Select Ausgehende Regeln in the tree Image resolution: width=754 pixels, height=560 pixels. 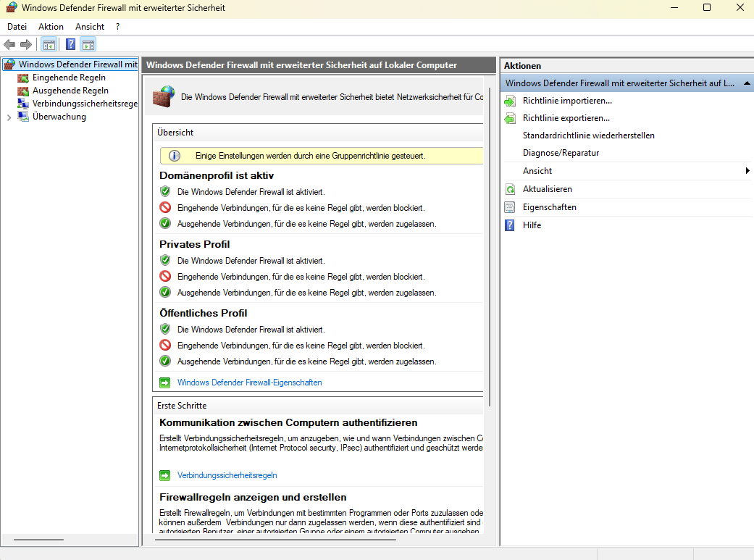(70, 91)
